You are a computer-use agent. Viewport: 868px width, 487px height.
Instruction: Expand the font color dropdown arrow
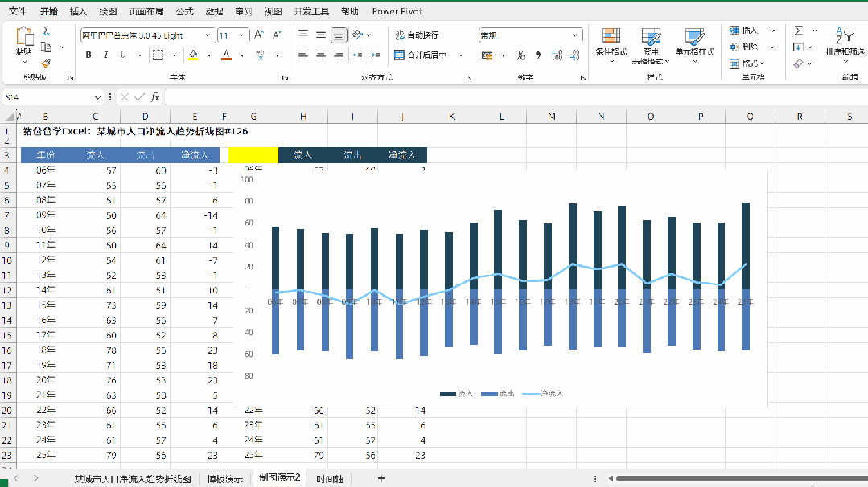(x=242, y=55)
